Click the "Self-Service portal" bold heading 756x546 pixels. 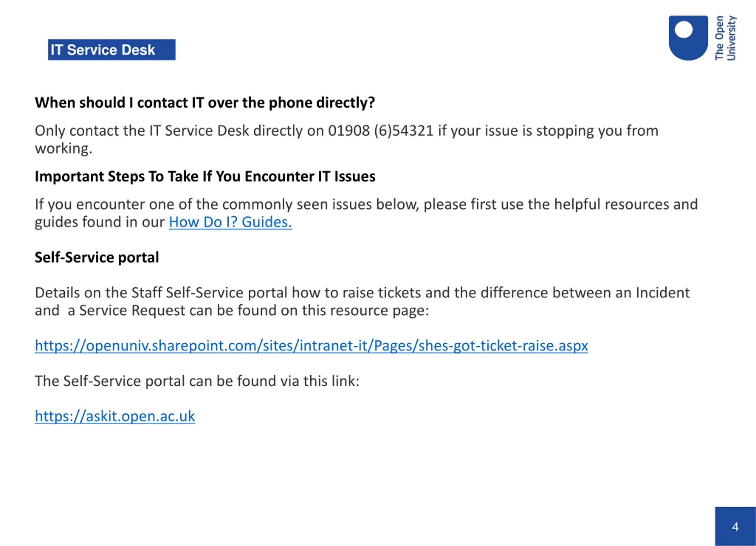(97, 258)
